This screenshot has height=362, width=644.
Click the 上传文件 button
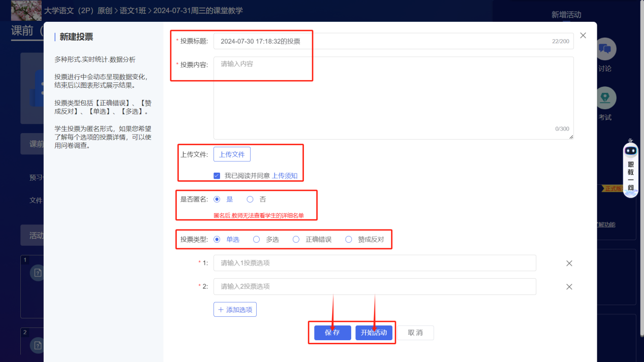click(232, 154)
